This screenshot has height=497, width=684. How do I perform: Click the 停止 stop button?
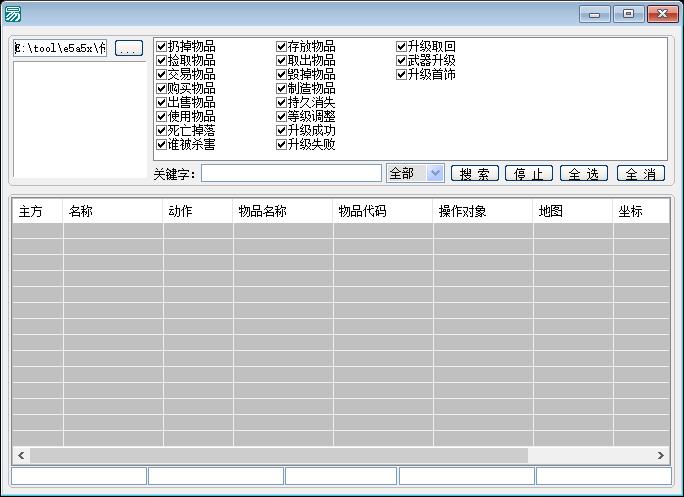[529, 174]
